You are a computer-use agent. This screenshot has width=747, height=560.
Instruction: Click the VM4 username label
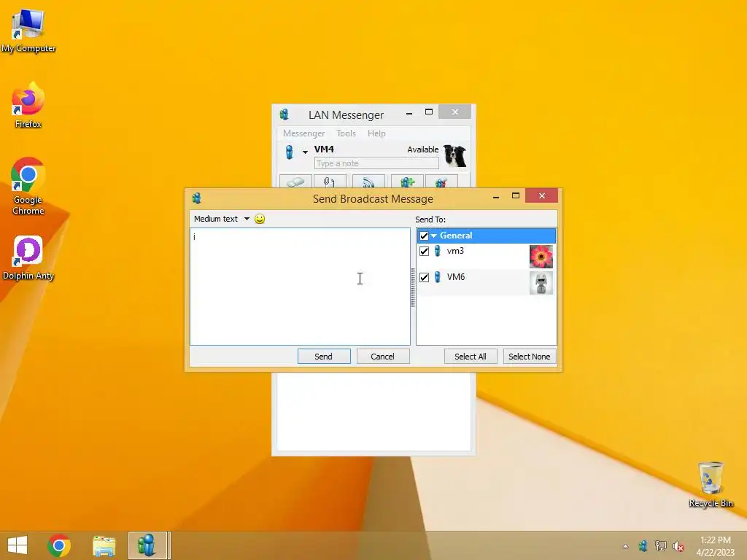324,149
